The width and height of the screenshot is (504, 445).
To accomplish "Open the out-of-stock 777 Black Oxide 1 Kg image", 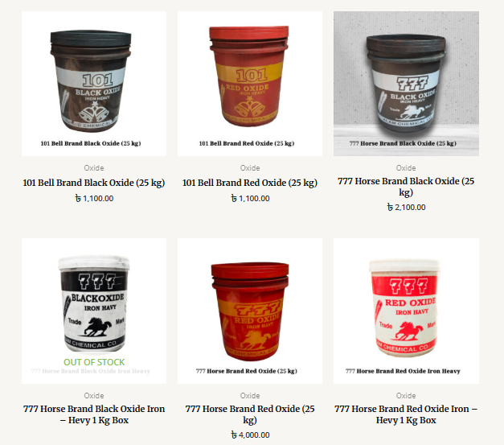I will tap(94, 311).
